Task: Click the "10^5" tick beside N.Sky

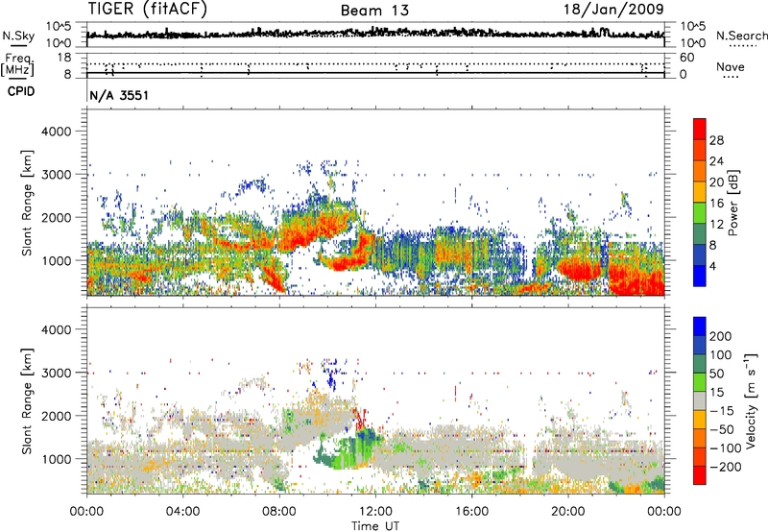Action: [x=59, y=27]
